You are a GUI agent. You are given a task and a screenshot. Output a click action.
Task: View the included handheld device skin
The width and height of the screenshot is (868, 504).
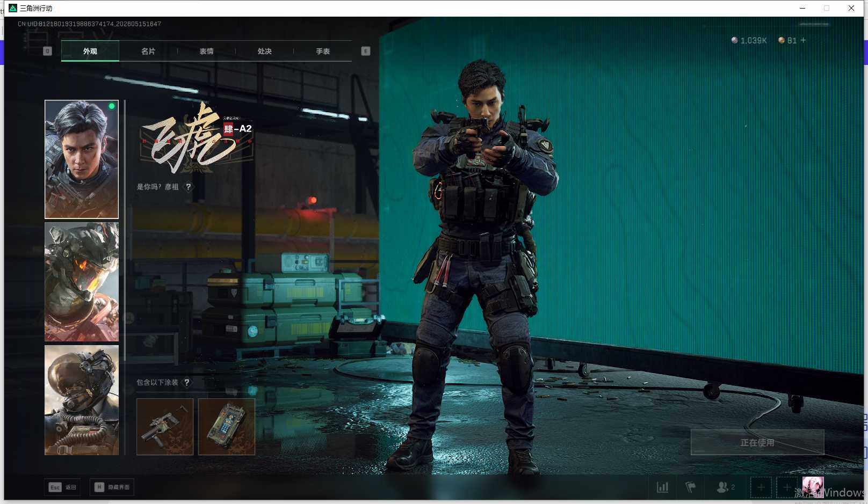tap(227, 427)
